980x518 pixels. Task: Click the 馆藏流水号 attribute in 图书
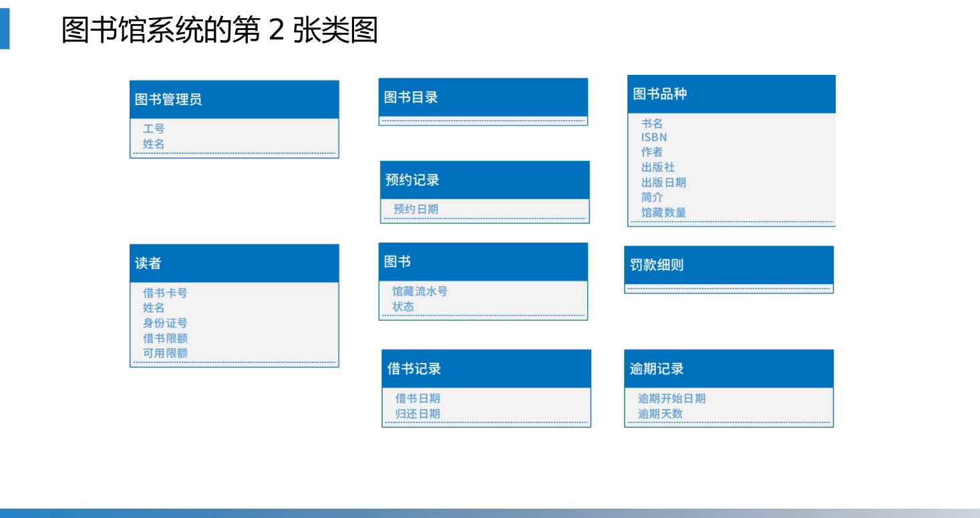tap(420, 291)
